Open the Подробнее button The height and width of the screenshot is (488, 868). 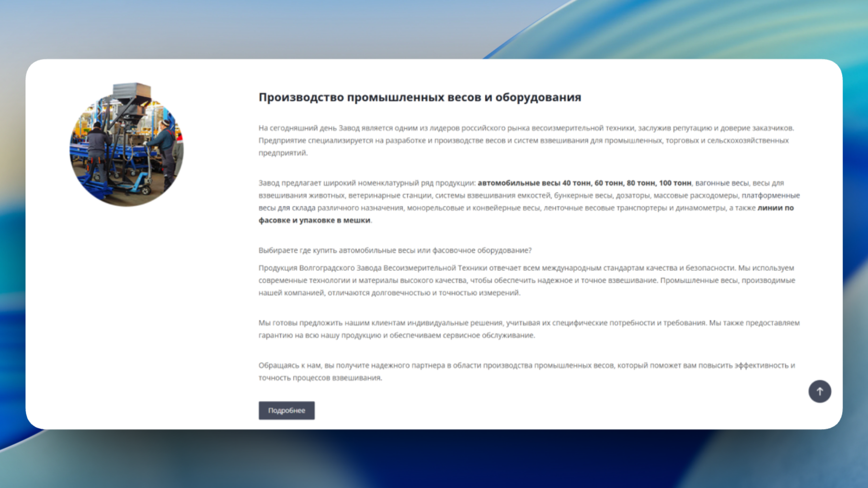tap(286, 410)
